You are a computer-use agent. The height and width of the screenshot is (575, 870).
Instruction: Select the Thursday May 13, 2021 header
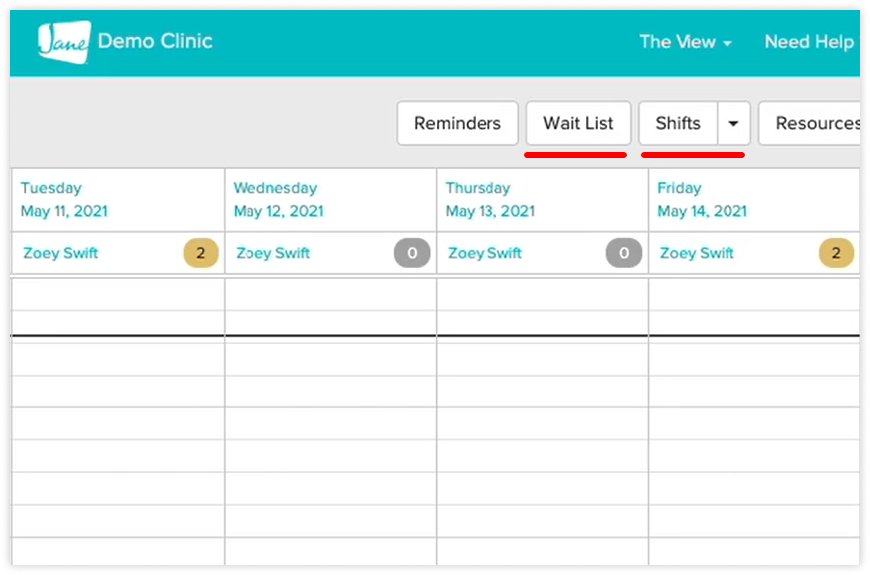(x=490, y=200)
